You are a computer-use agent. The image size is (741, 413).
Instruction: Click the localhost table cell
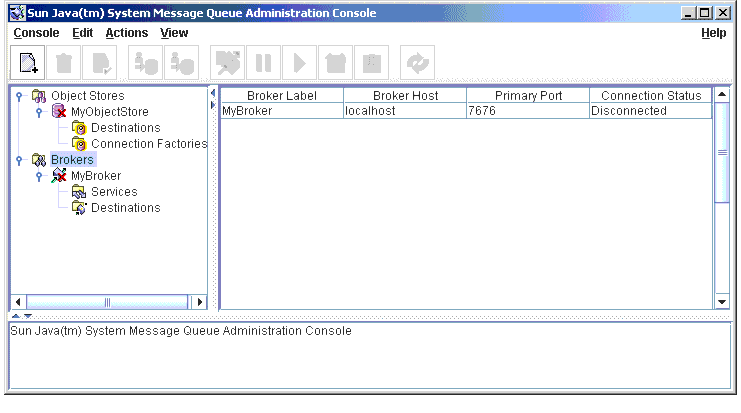point(405,111)
